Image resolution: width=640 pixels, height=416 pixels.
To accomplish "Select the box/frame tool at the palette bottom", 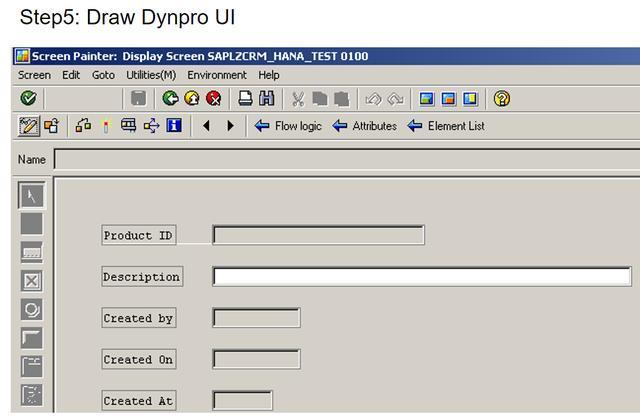I will point(31,395).
